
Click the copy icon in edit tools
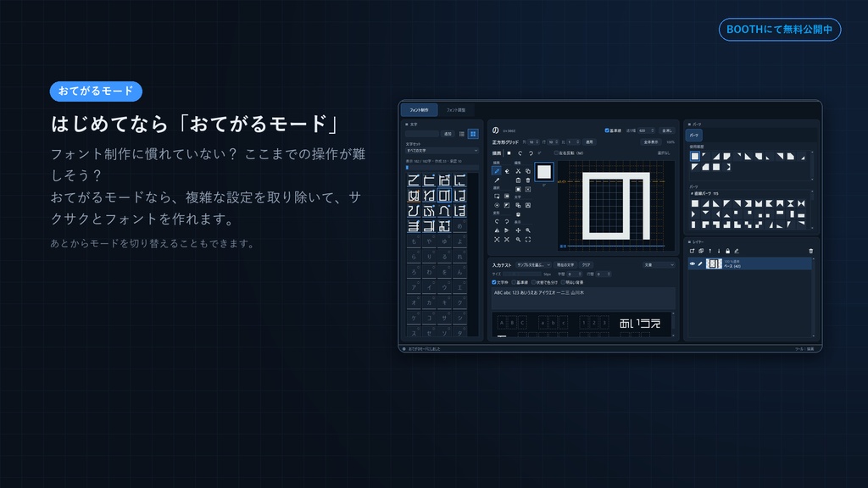pyautogui.click(x=528, y=171)
